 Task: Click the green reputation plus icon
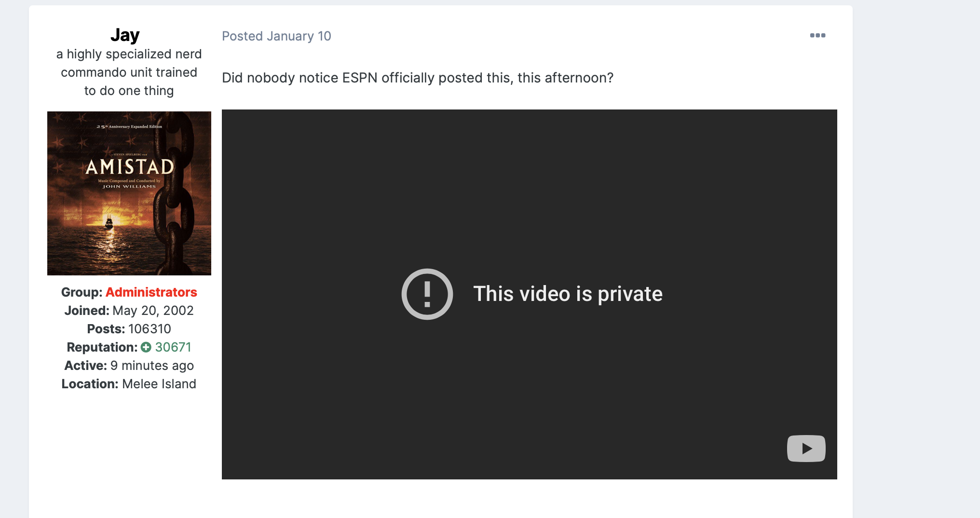tap(146, 347)
